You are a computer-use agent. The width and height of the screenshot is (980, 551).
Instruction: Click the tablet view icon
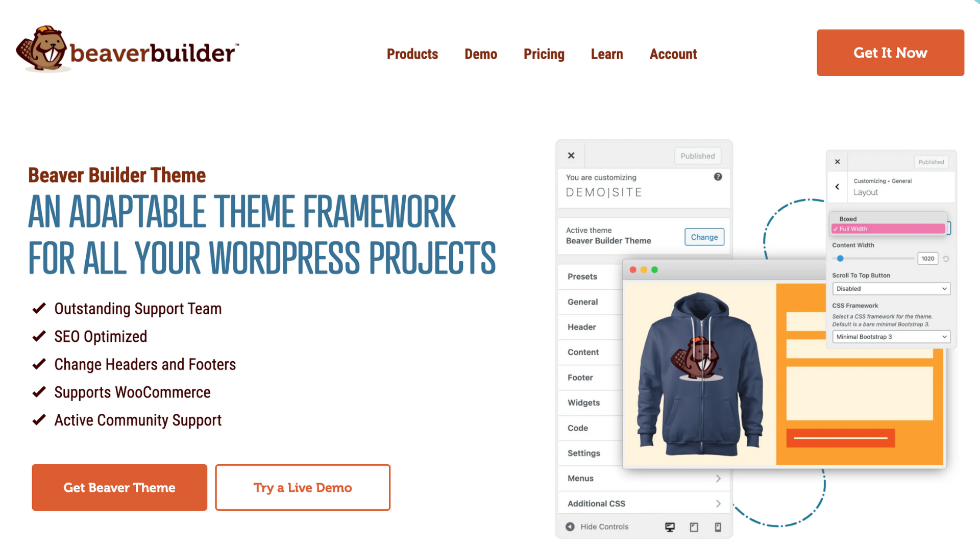pos(694,527)
